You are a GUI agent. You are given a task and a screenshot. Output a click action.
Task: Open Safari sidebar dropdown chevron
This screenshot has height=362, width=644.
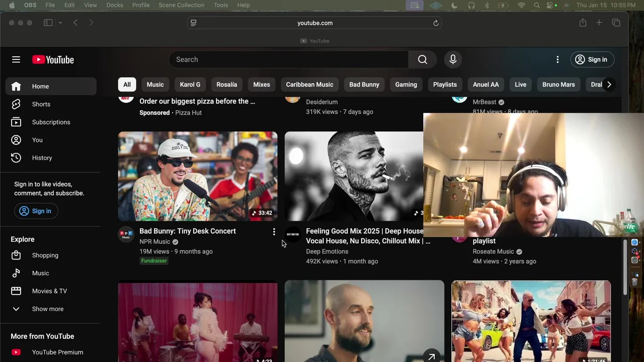pos(60,23)
